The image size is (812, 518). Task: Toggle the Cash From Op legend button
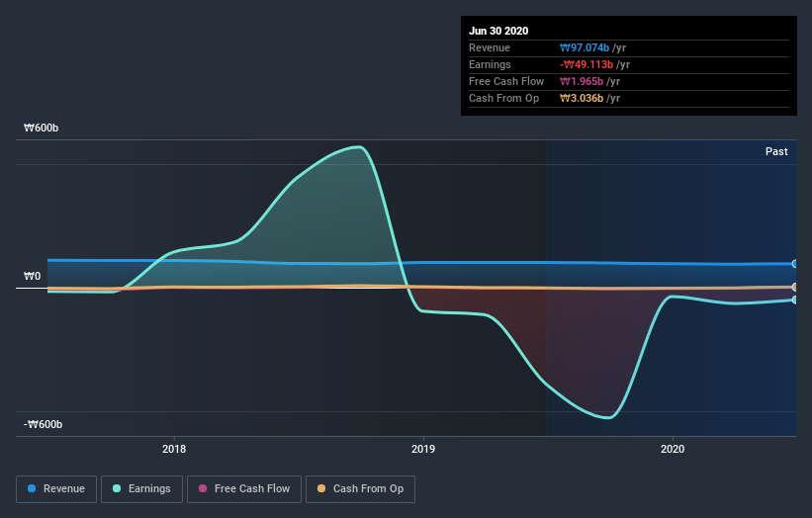click(x=360, y=489)
